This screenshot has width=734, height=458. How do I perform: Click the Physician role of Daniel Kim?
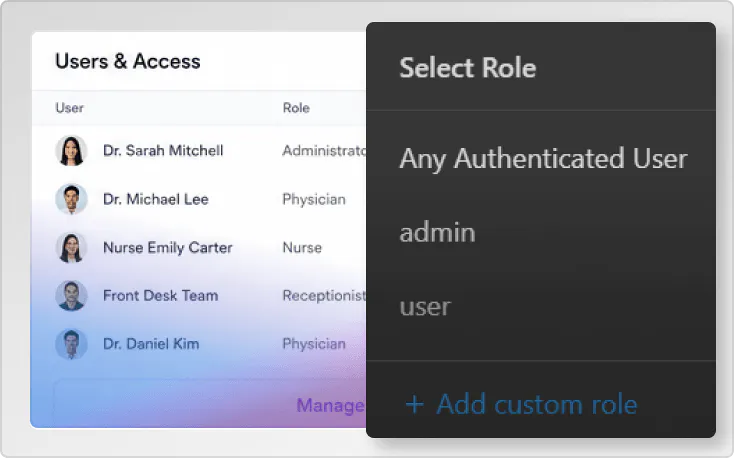(x=314, y=344)
